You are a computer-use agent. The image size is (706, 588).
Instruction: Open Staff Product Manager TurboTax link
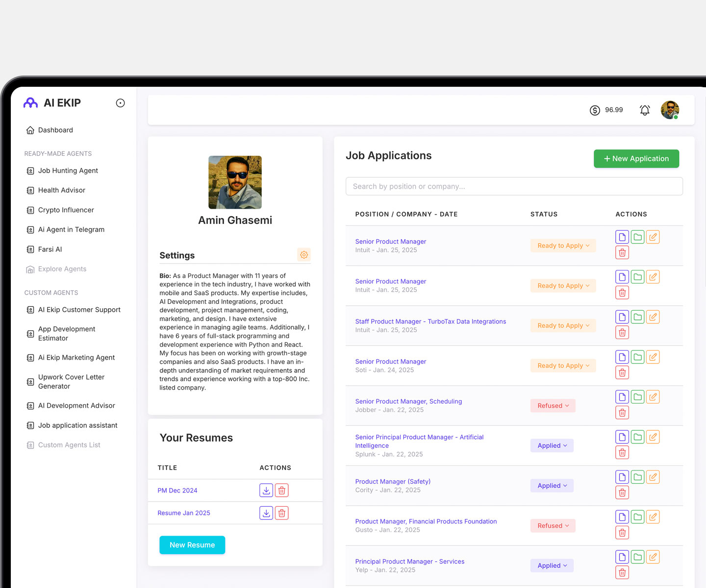430,321
